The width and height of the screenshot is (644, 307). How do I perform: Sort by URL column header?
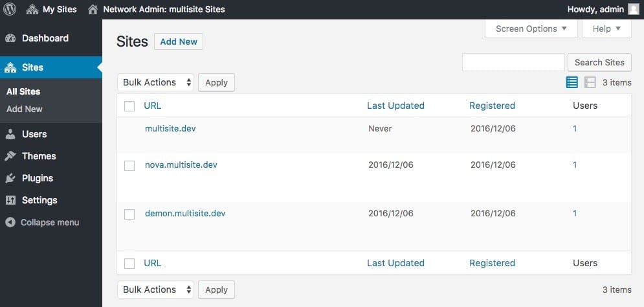point(152,106)
